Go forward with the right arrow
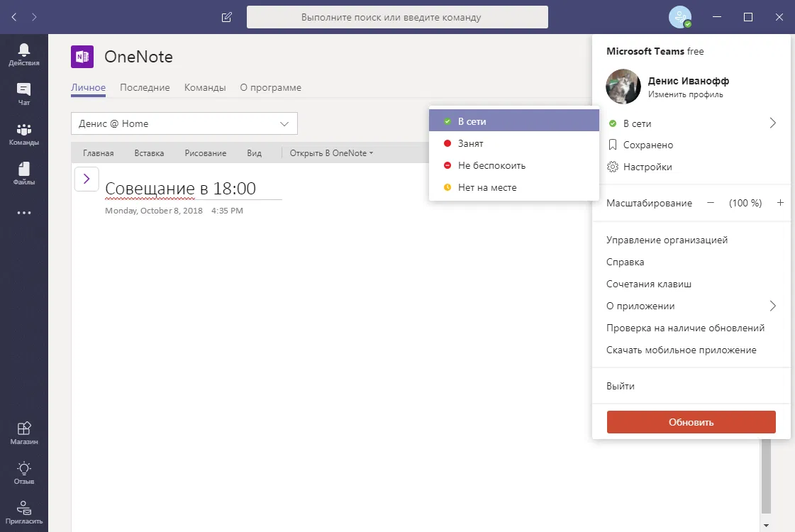This screenshot has width=795, height=532. point(34,17)
